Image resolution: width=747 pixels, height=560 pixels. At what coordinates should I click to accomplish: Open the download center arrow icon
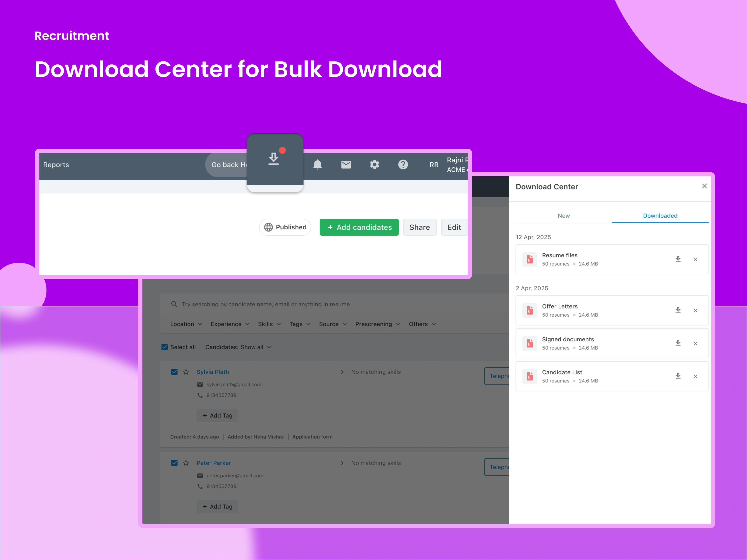(274, 159)
